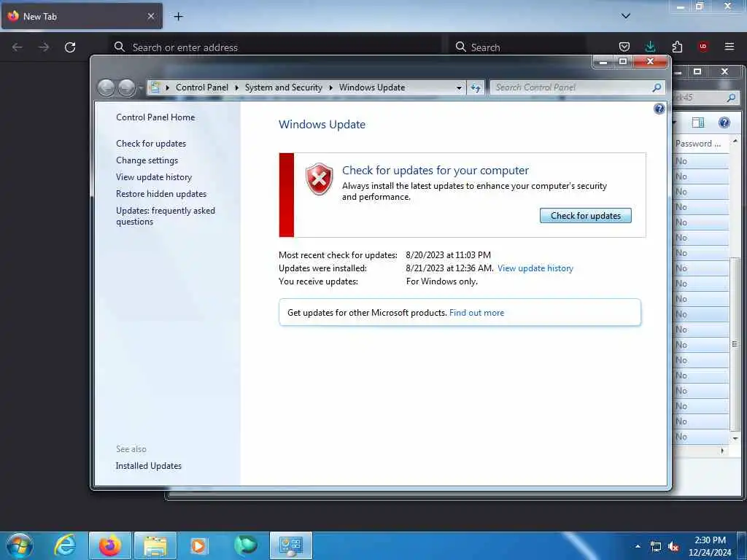The height and width of the screenshot is (560, 747).
Task: Open recent pages dropdown beside navigation arrows
Action: tap(141, 88)
